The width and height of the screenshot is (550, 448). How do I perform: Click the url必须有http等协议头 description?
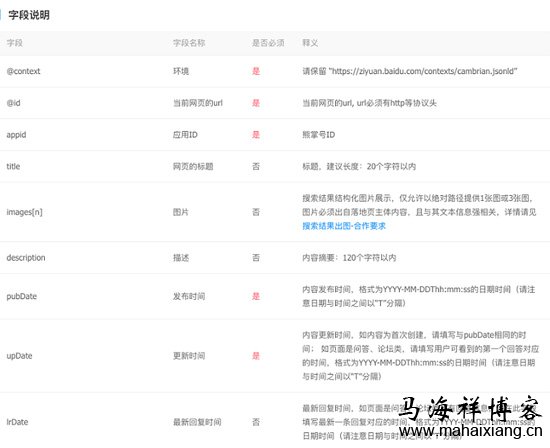point(369,103)
